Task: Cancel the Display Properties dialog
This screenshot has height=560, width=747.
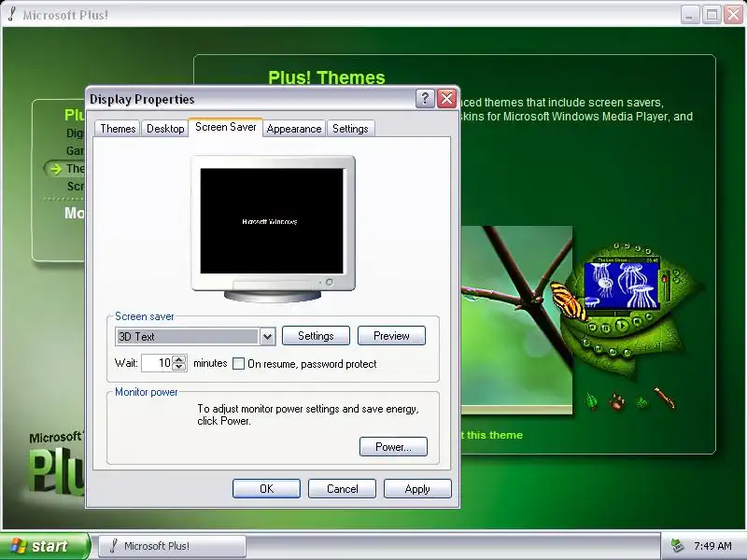Action: (x=342, y=488)
